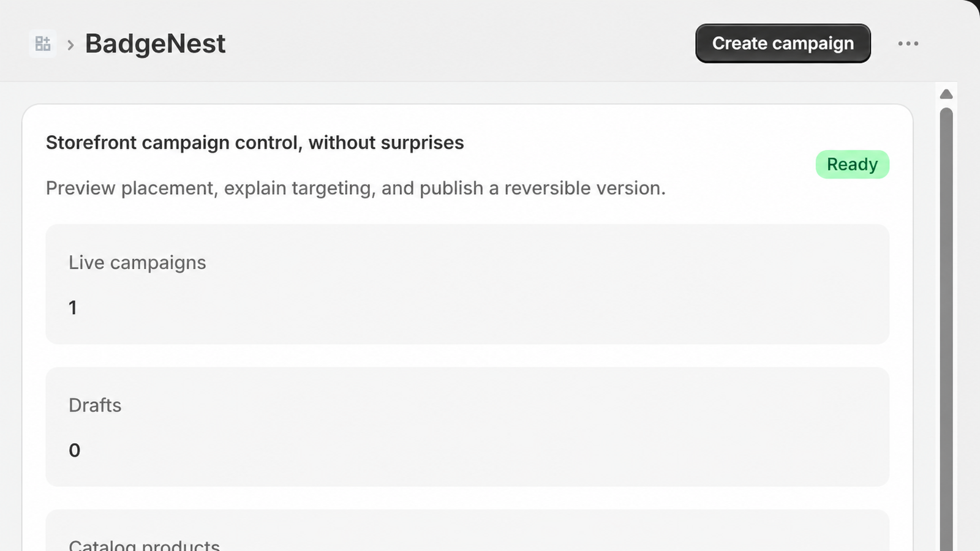
Task: Select the BadgeNest page title
Action: [x=155, y=43]
